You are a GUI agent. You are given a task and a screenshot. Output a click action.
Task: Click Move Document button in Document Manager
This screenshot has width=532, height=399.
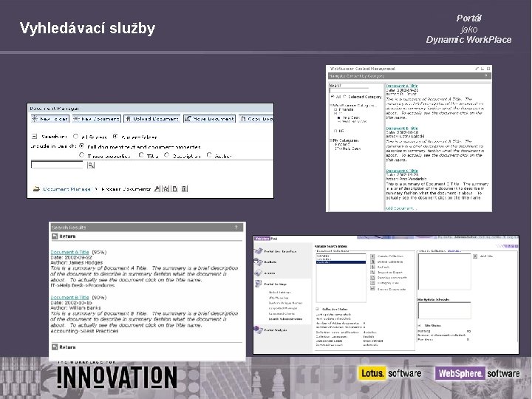(x=209, y=119)
